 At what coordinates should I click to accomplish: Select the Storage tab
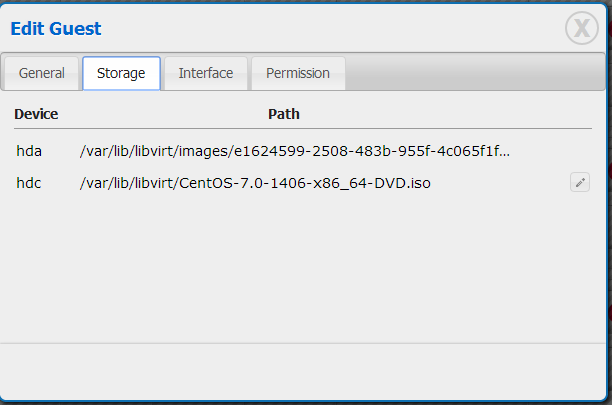pos(121,73)
